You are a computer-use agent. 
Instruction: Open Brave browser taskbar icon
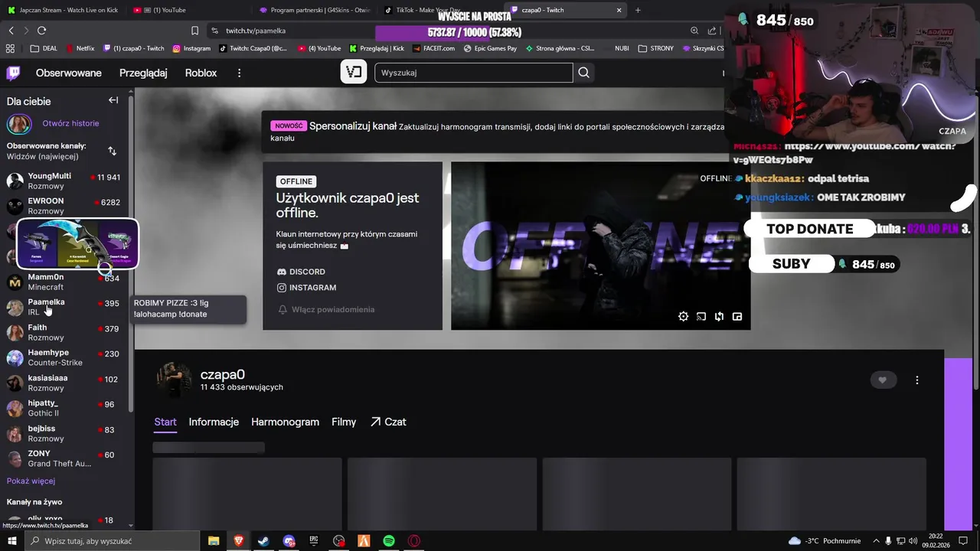(x=238, y=541)
